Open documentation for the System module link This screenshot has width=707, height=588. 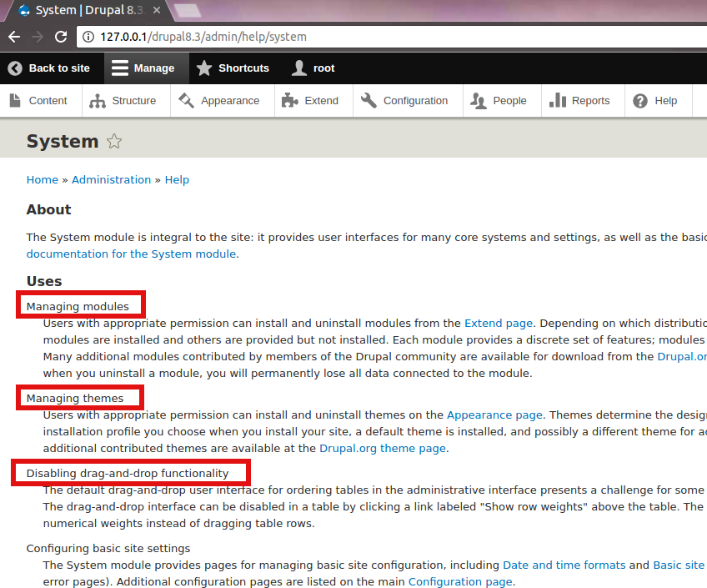(x=131, y=254)
